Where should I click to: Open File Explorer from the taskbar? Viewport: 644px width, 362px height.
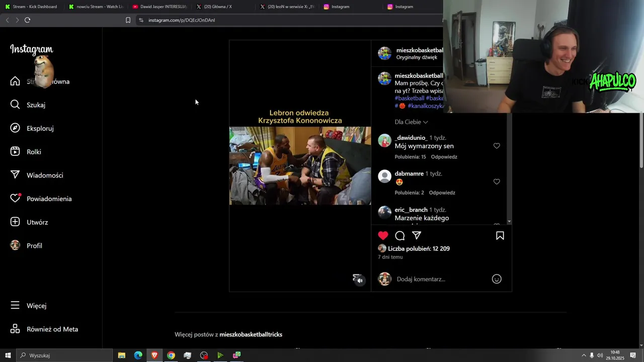pyautogui.click(x=122, y=355)
